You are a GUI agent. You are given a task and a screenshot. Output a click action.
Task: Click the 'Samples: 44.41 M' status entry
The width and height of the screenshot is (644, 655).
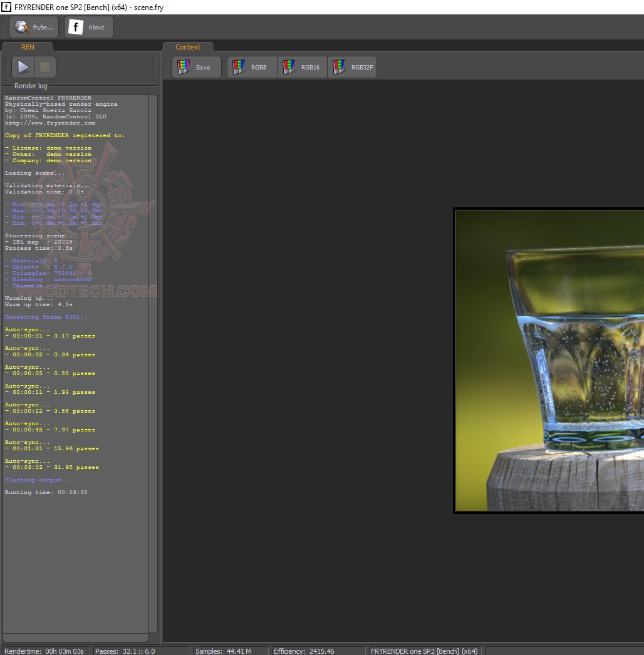tap(223, 651)
